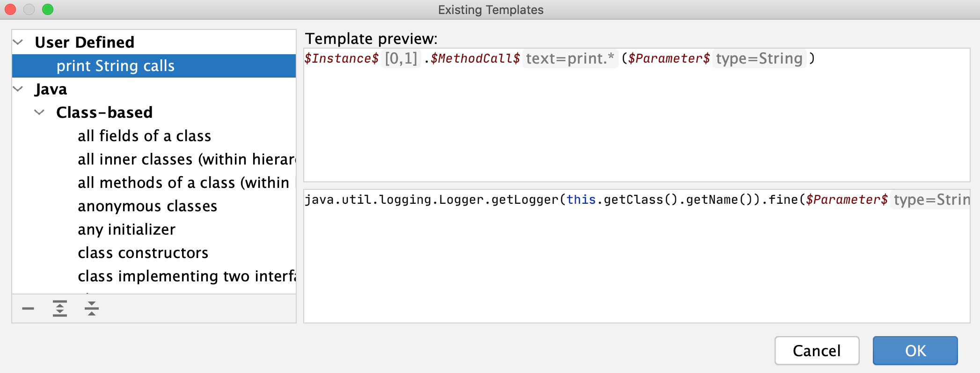Image resolution: width=980 pixels, height=373 pixels.
Task: Collapse the Class-based category
Action: point(40,112)
